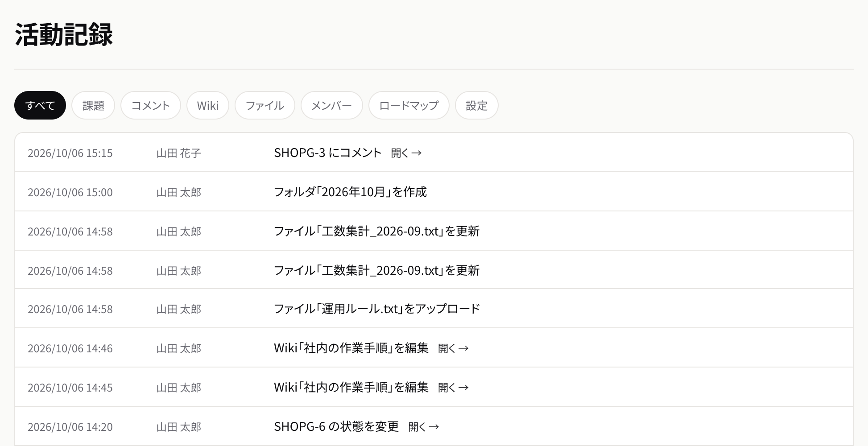Open the ロードマップ filter
This screenshot has width=868, height=446.
(x=409, y=105)
